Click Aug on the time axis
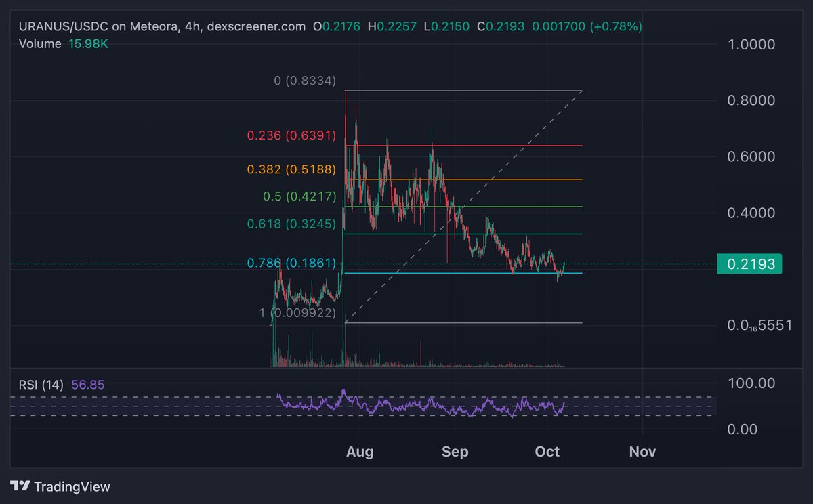813x504 pixels. click(x=360, y=451)
